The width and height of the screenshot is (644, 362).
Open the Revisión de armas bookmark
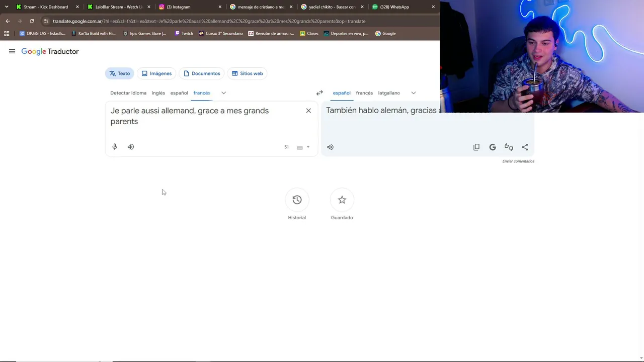(271, 34)
